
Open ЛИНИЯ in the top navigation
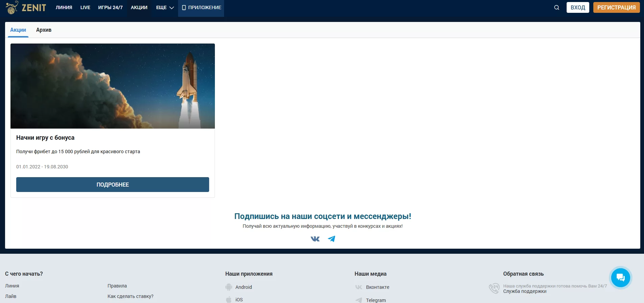click(x=64, y=7)
